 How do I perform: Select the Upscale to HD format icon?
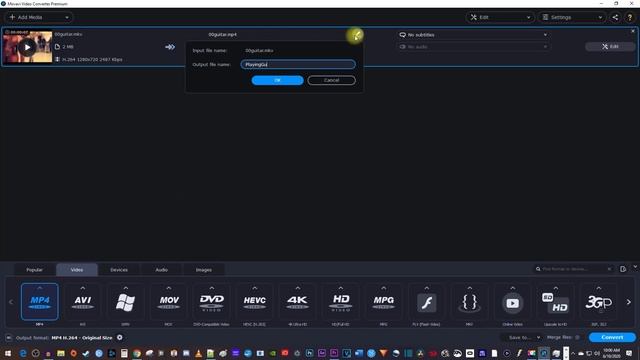point(556,302)
